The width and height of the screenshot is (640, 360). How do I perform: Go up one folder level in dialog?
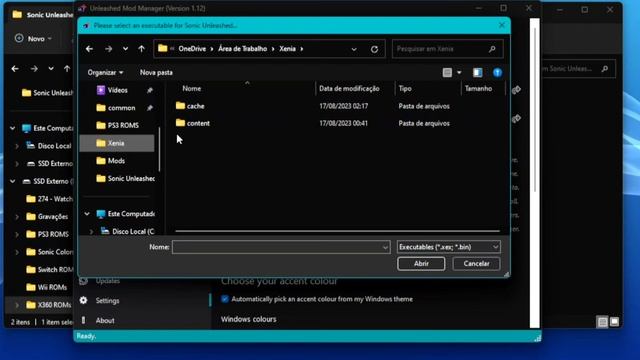pyautogui.click(x=141, y=49)
